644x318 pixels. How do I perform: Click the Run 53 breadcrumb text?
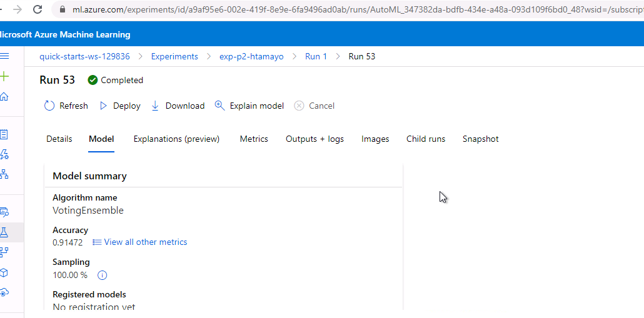[x=362, y=57]
